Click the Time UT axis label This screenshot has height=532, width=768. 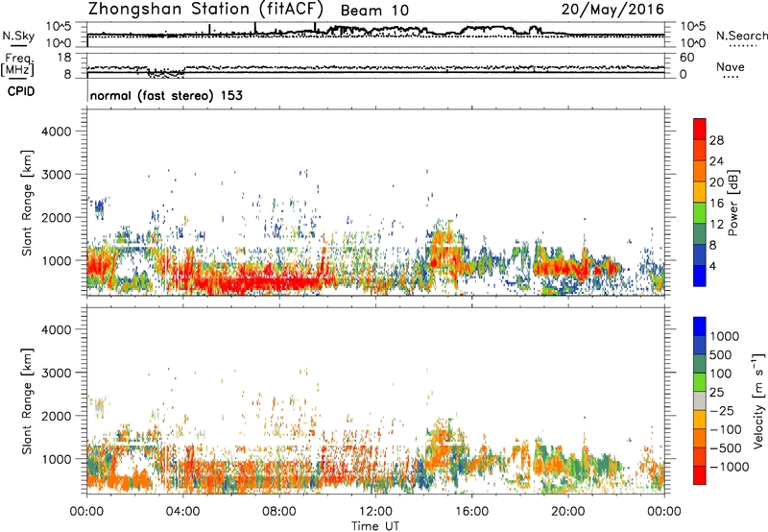(x=375, y=526)
